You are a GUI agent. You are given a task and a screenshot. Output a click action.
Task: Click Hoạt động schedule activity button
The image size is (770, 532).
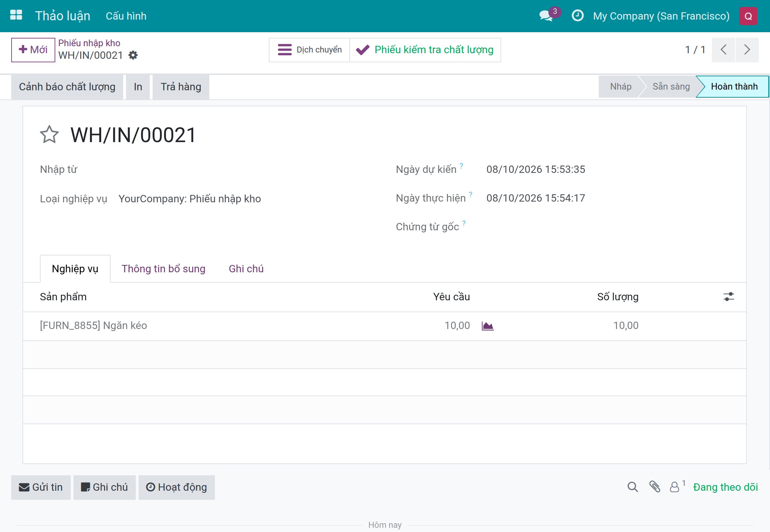pos(177,487)
